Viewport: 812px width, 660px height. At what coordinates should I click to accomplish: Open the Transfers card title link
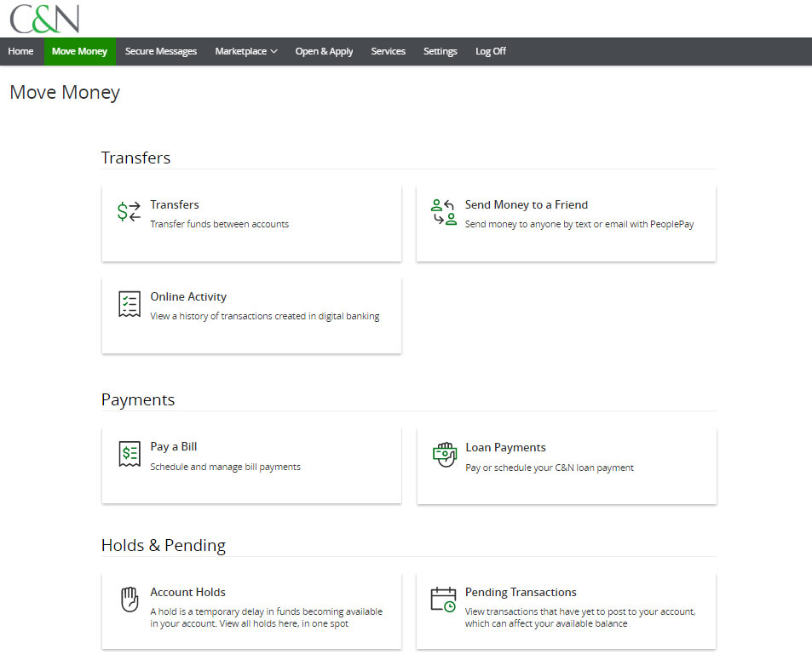click(x=175, y=204)
